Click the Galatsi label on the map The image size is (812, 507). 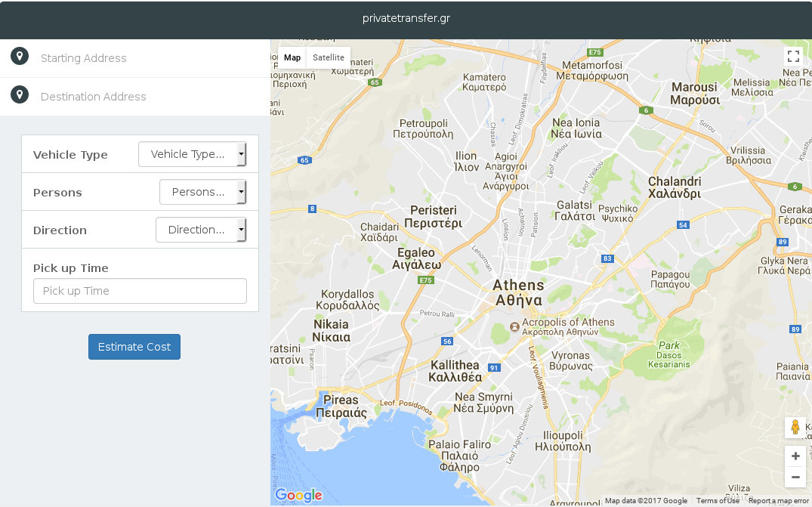575,211
